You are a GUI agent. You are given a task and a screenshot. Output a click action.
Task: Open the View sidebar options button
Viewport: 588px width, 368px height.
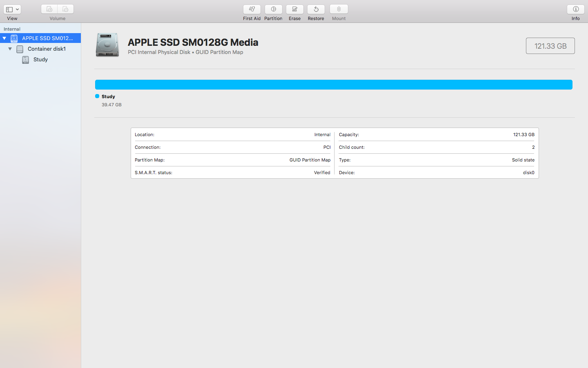coord(12,9)
